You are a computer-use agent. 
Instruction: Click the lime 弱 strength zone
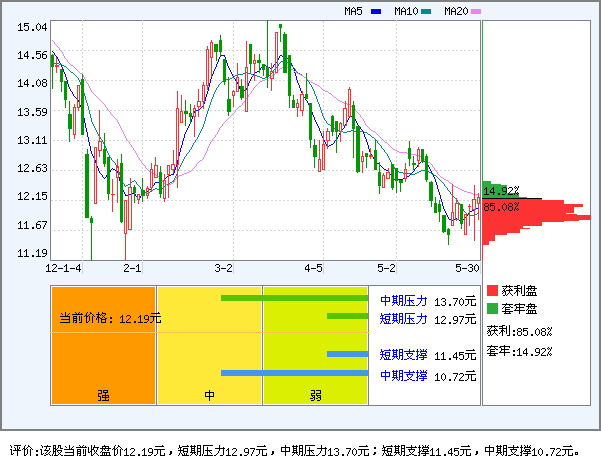pyautogui.click(x=315, y=345)
